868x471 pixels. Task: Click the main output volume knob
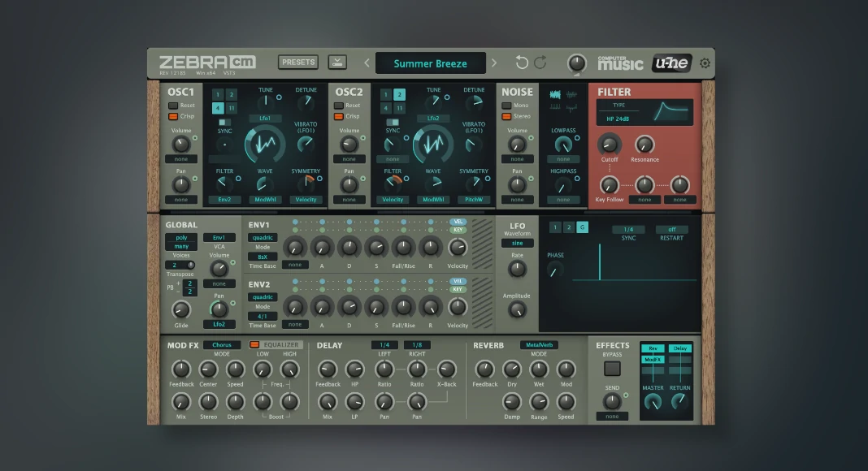577,63
